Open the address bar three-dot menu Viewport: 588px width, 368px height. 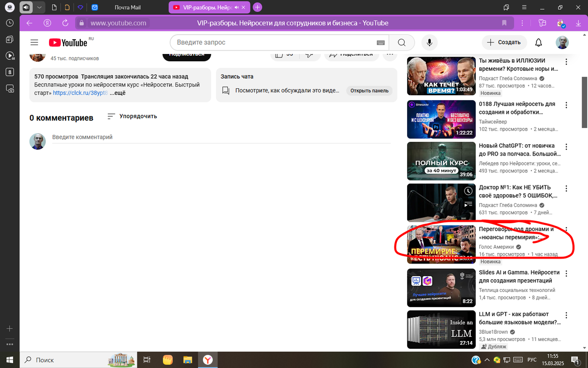pyautogui.click(x=523, y=23)
